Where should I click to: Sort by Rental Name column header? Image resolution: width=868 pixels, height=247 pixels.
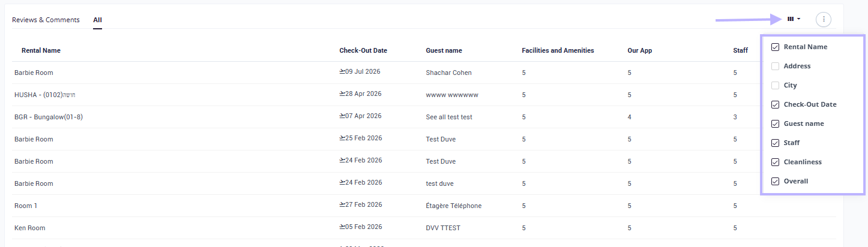click(41, 50)
